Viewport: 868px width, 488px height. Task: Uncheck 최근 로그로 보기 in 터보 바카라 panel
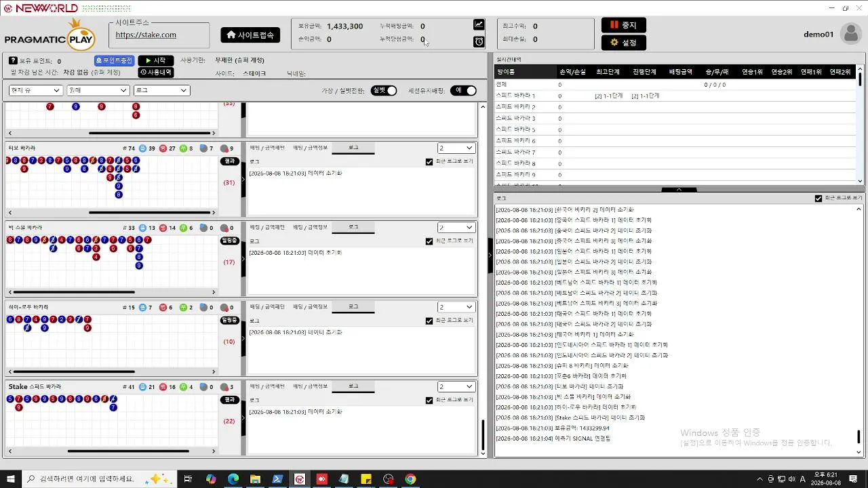(429, 162)
